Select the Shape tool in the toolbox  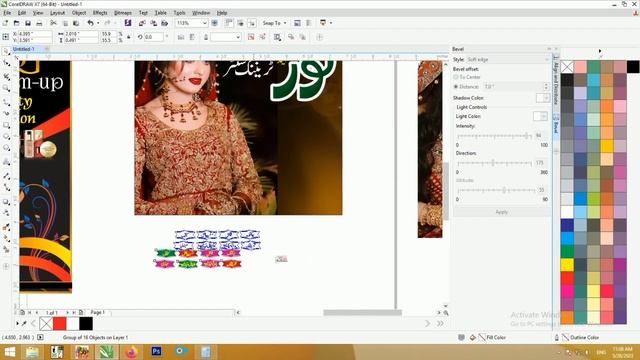(x=6, y=63)
